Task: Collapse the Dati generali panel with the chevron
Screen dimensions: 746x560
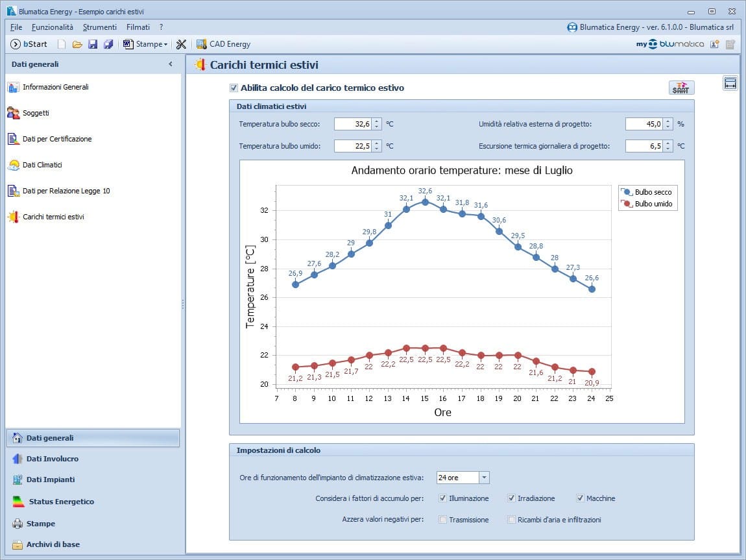Action: [x=171, y=64]
